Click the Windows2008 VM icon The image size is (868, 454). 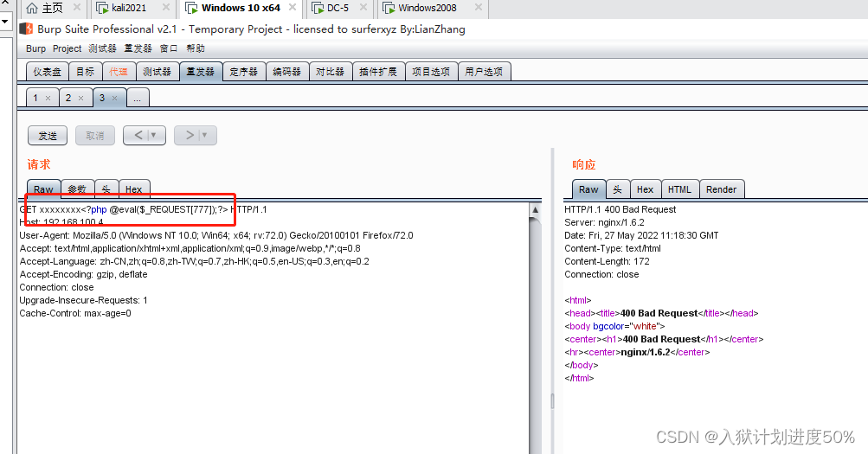[389, 9]
